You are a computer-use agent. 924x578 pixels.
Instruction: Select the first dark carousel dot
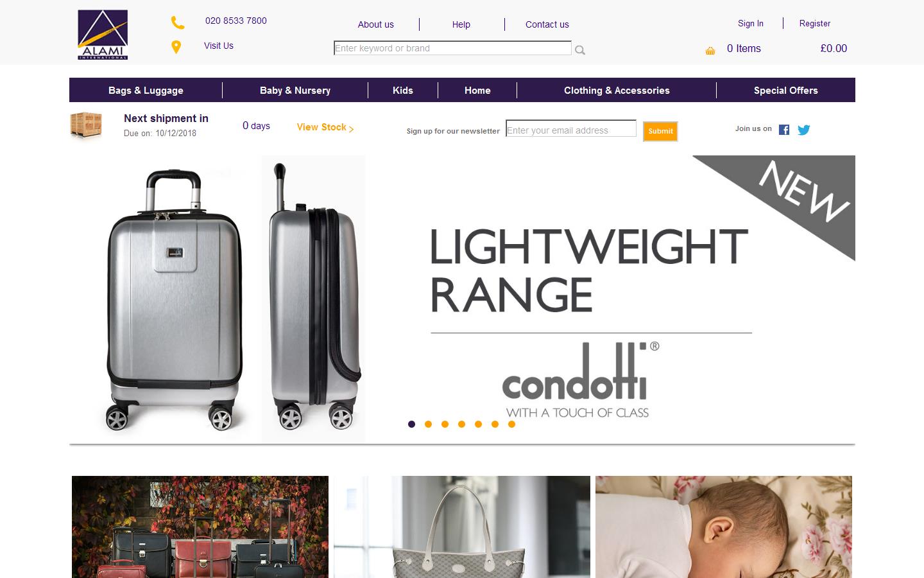point(412,424)
